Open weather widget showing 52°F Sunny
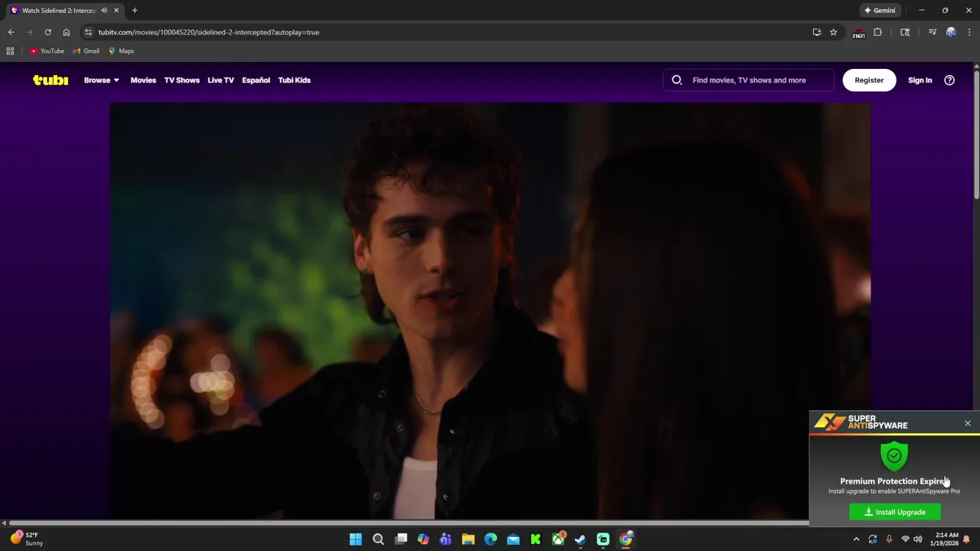The width and height of the screenshot is (980, 551). pos(27,540)
